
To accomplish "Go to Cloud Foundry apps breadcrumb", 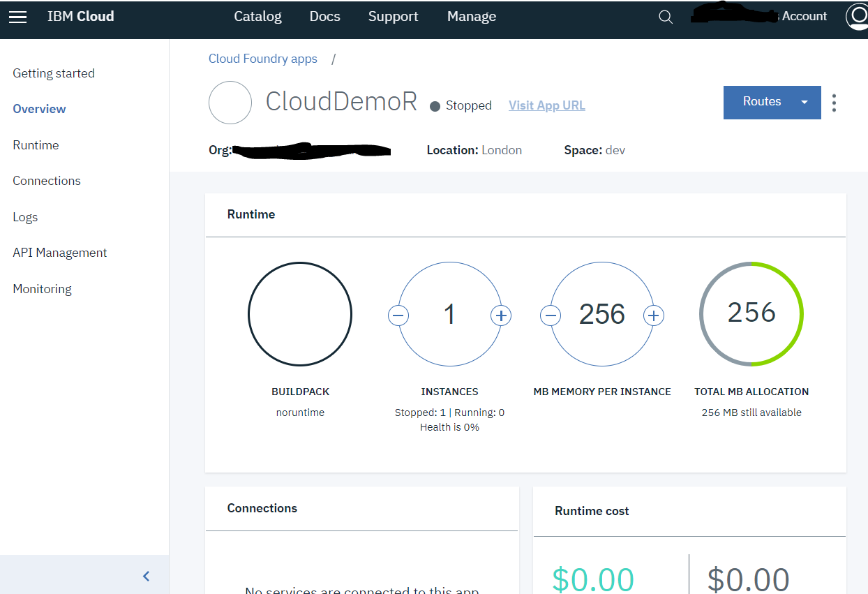I will pos(263,59).
